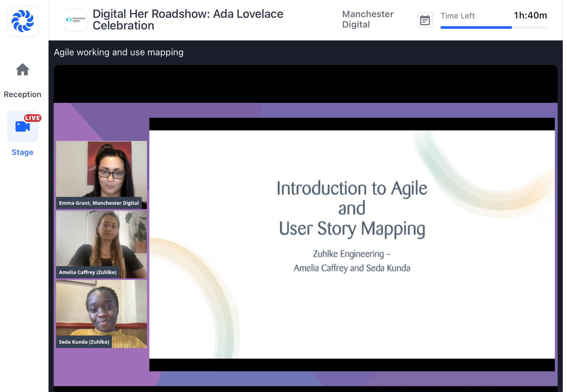Click the Manchester Digital organizer name
567x392 pixels.
(368, 19)
